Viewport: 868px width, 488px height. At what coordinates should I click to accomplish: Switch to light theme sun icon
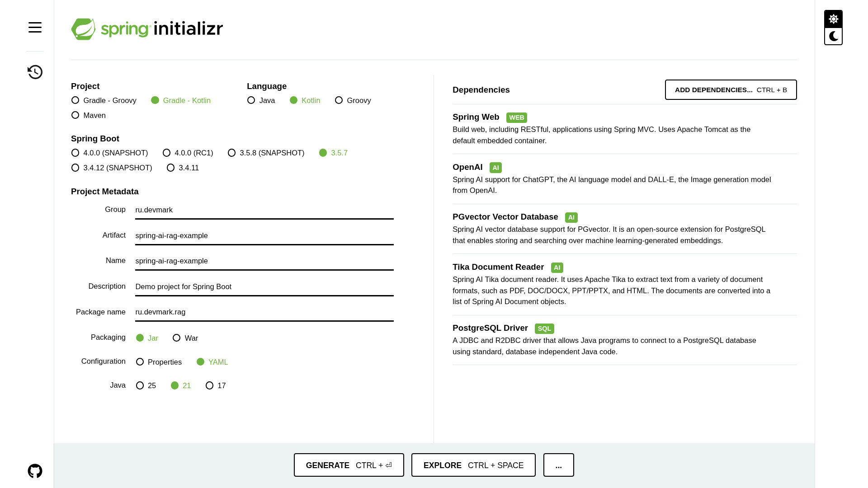tap(833, 19)
